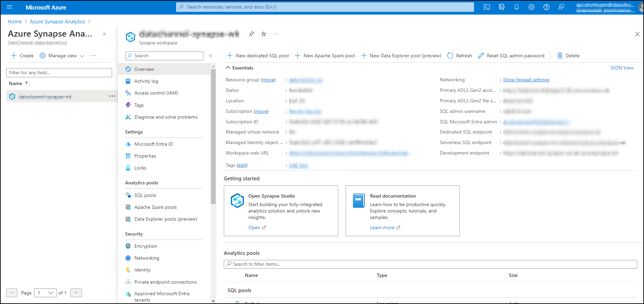Click New Apache Spark pool
Viewport: 644px width, 304px height.
coord(325,56)
